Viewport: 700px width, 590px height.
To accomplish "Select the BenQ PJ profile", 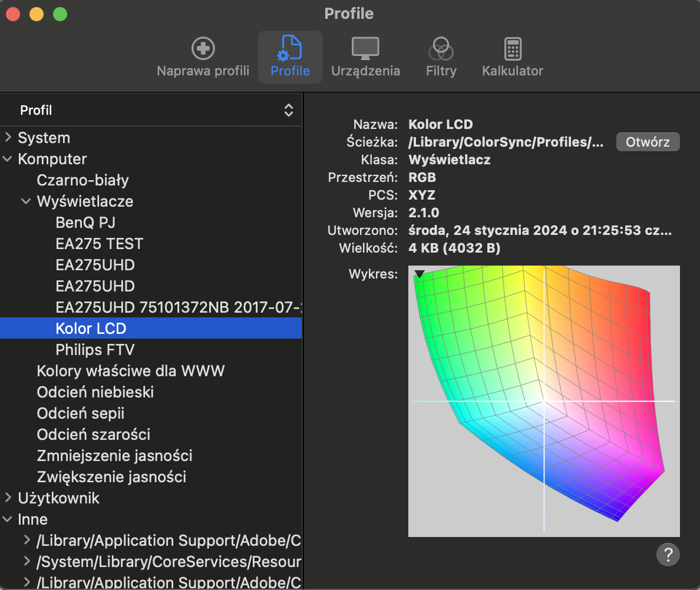I will tap(85, 223).
